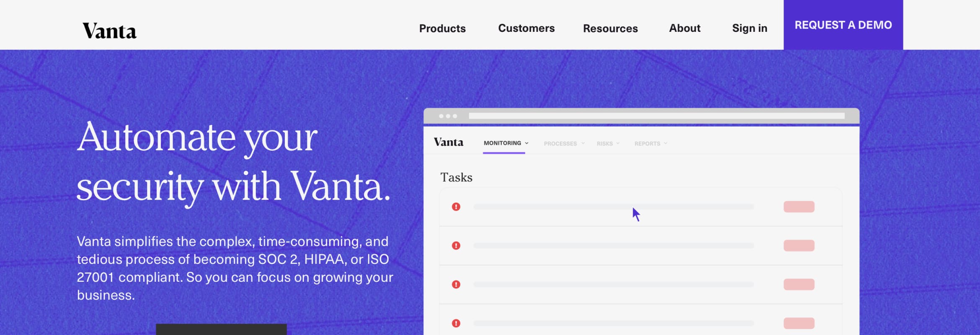Expand the Risks dropdown chevron
Viewport: 980px width, 335px height.
coord(618,143)
